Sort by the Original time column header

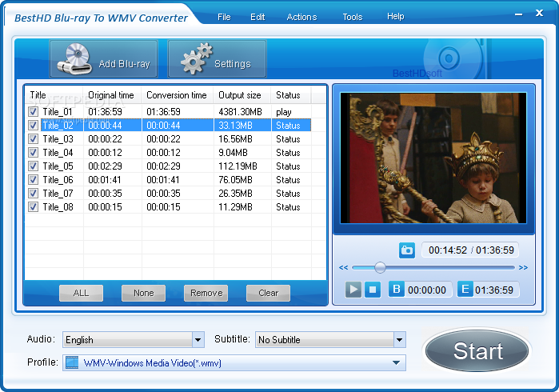(x=112, y=95)
